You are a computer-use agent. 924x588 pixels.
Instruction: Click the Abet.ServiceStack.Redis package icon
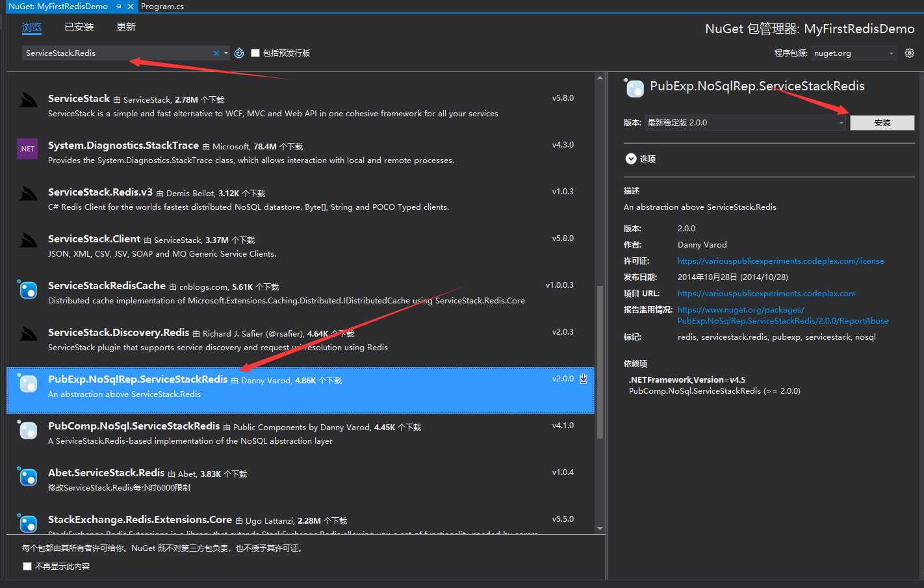click(28, 476)
